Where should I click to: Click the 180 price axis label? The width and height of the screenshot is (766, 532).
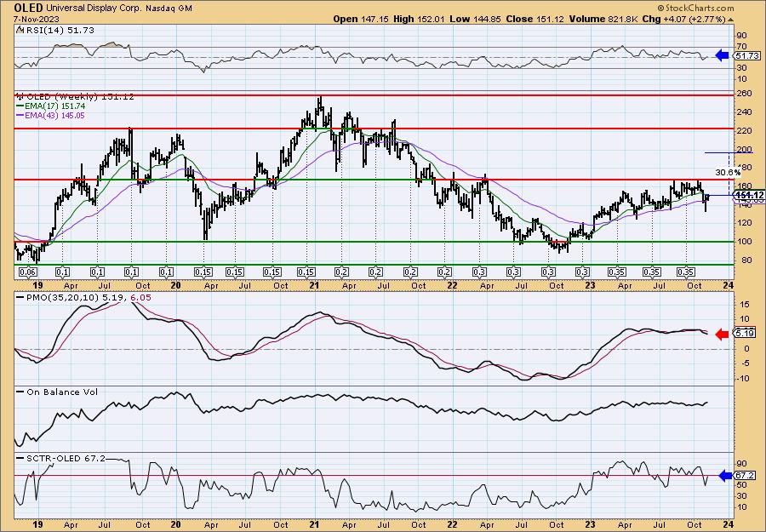tap(744, 168)
